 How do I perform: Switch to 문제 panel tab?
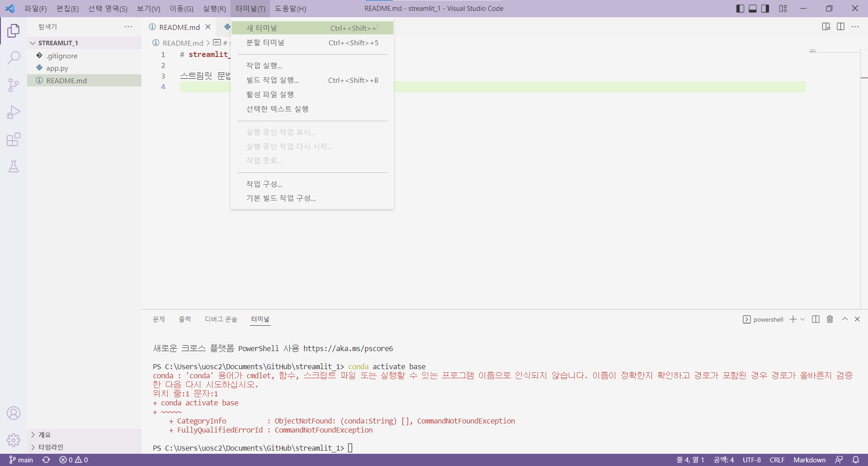coord(159,319)
